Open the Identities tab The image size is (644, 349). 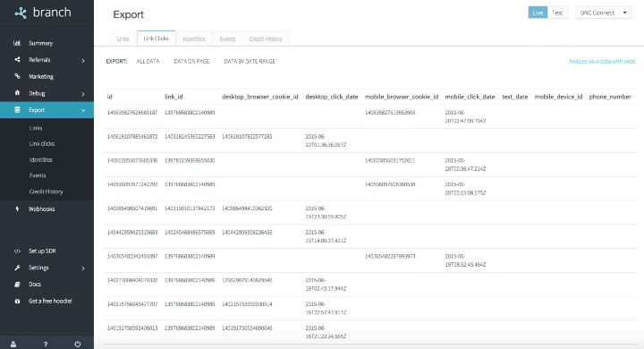pyautogui.click(x=194, y=38)
